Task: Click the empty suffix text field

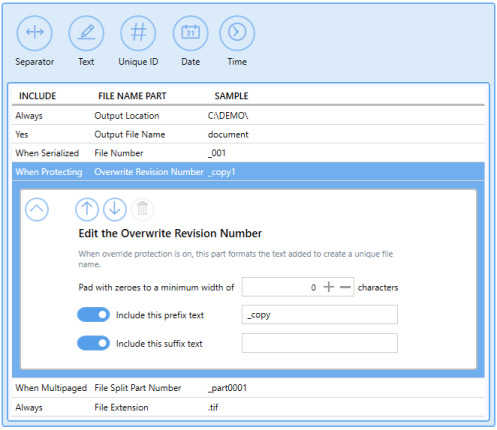Action: [x=320, y=343]
